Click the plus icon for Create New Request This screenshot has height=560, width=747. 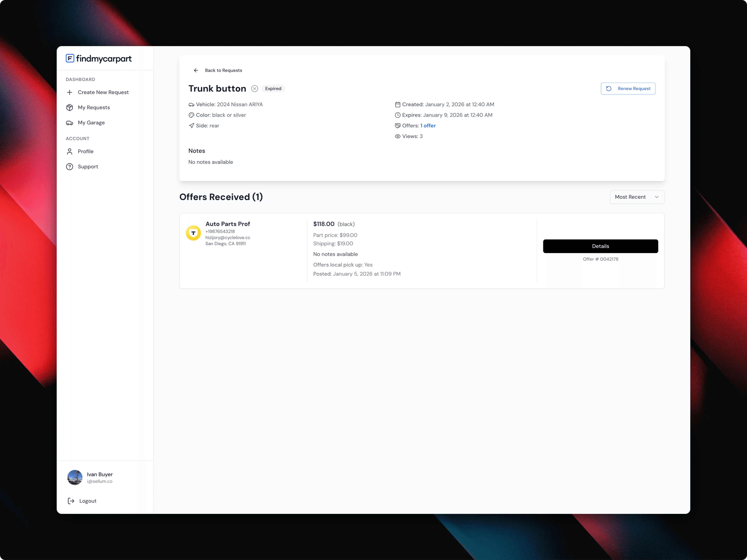point(70,92)
